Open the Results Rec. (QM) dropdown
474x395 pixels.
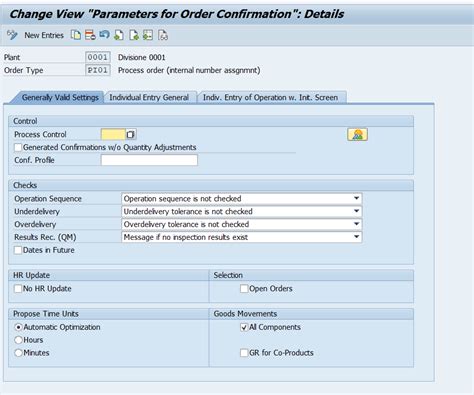click(356, 237)
